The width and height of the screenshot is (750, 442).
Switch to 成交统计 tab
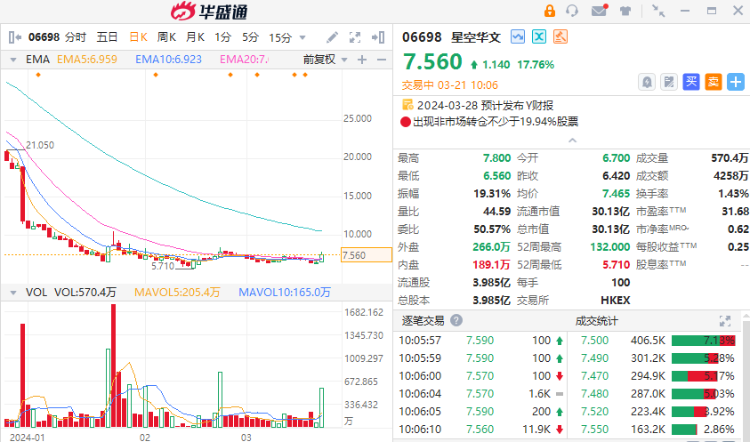(x=596, y=320)
